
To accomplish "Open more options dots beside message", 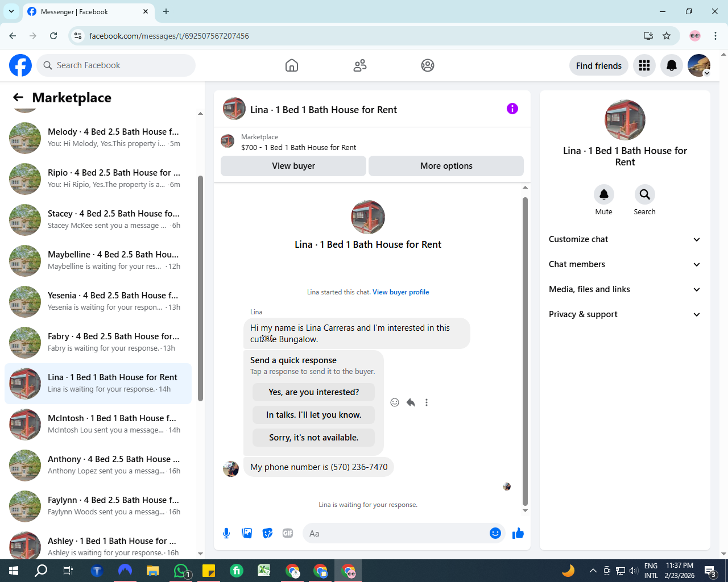I will click(x=427, y=402).
